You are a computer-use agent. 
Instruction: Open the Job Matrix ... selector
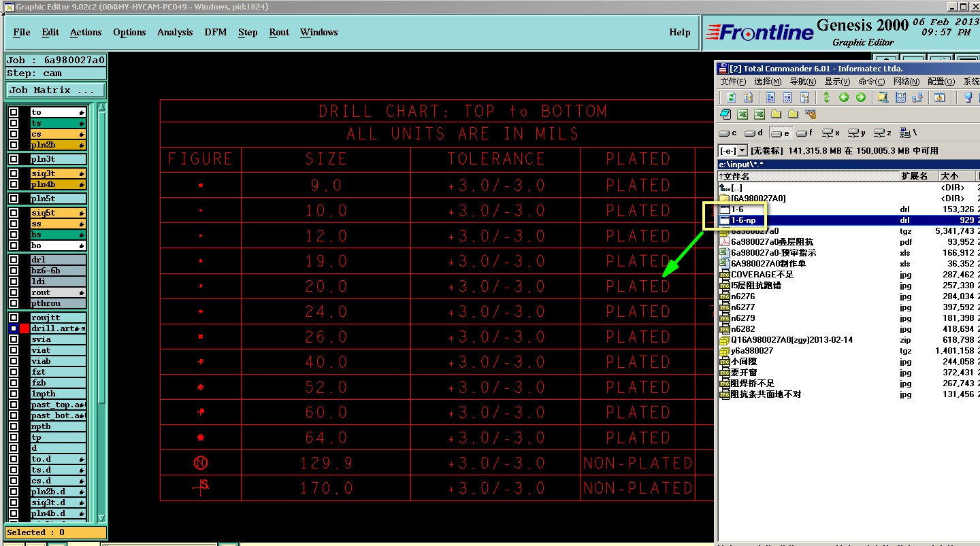click(x=56, y=90)
